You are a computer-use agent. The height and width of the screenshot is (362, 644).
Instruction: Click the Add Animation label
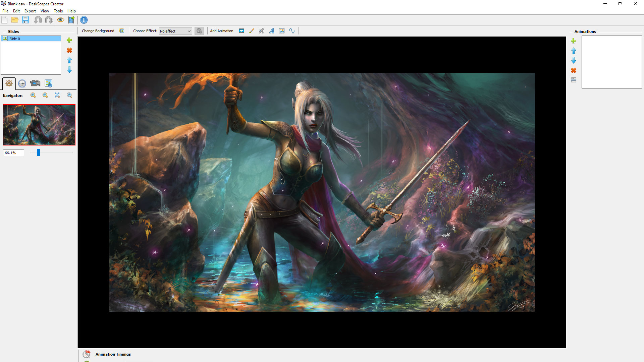point(222,31)
